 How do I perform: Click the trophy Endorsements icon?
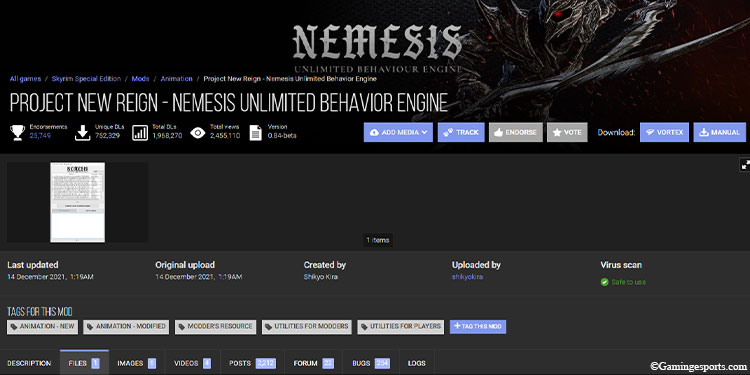coord(18,132)
